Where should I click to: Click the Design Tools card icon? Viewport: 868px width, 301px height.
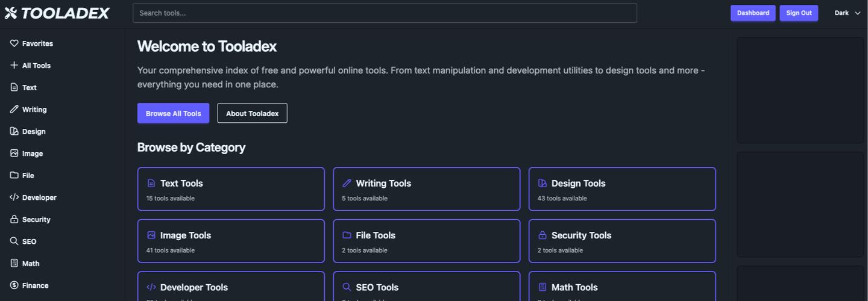coord(542,183)
